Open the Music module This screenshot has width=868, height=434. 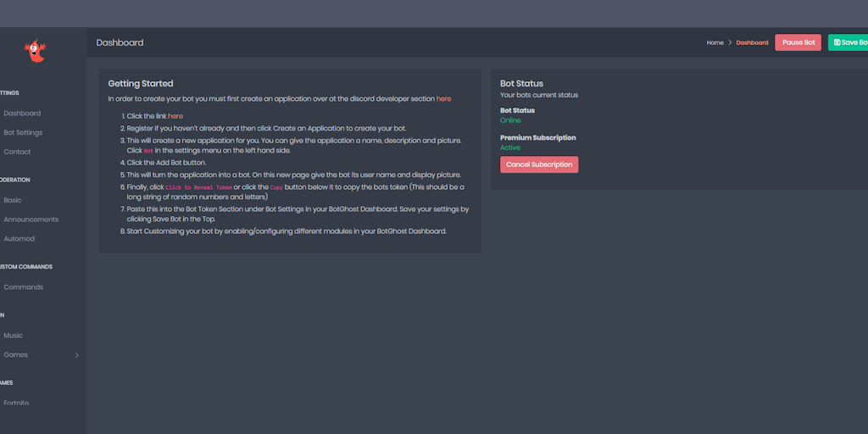[x=14, y=336]
